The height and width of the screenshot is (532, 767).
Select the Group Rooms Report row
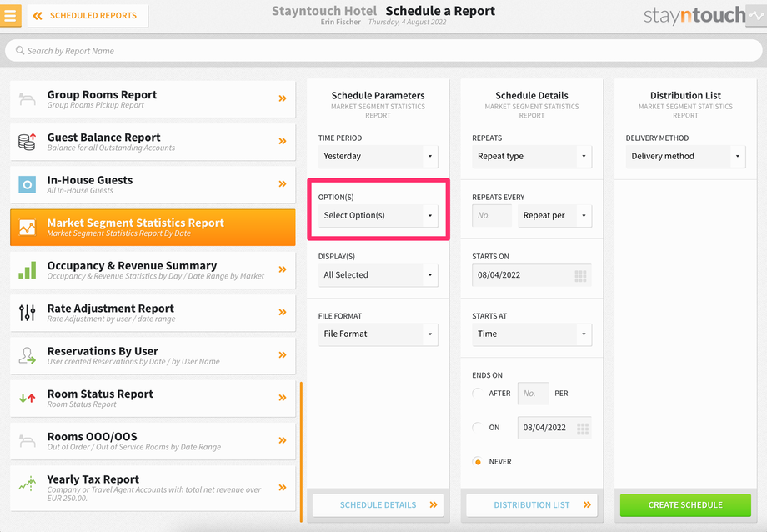point(153,99)
